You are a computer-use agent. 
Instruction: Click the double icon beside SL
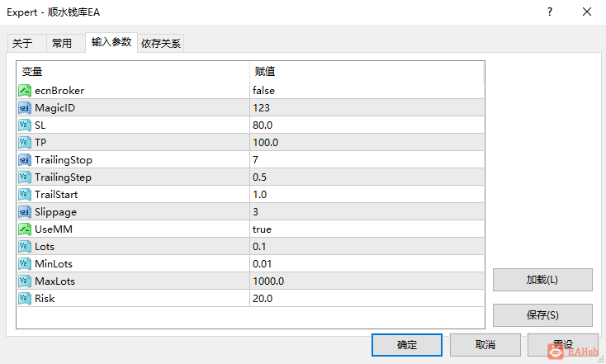[25, 125]
